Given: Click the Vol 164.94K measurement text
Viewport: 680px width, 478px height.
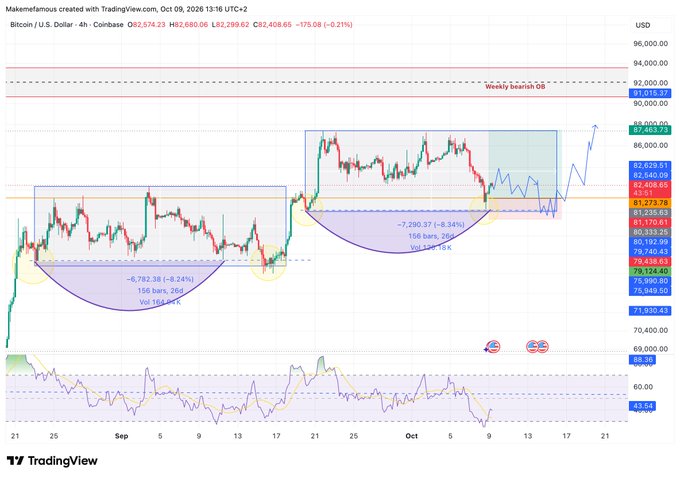Looking at the screenshot, I should coord(160,302).
